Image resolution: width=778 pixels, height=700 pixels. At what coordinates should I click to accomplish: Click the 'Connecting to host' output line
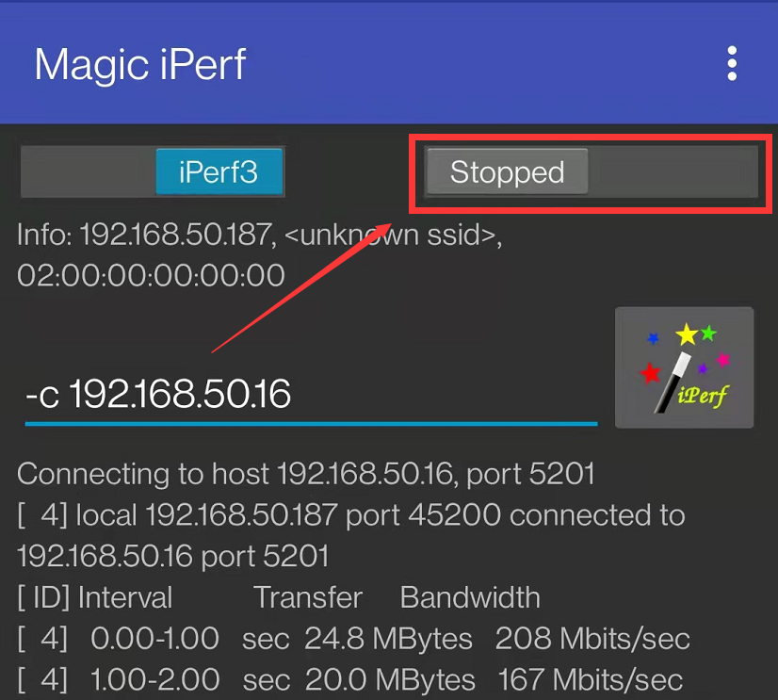tap(306, 474)
